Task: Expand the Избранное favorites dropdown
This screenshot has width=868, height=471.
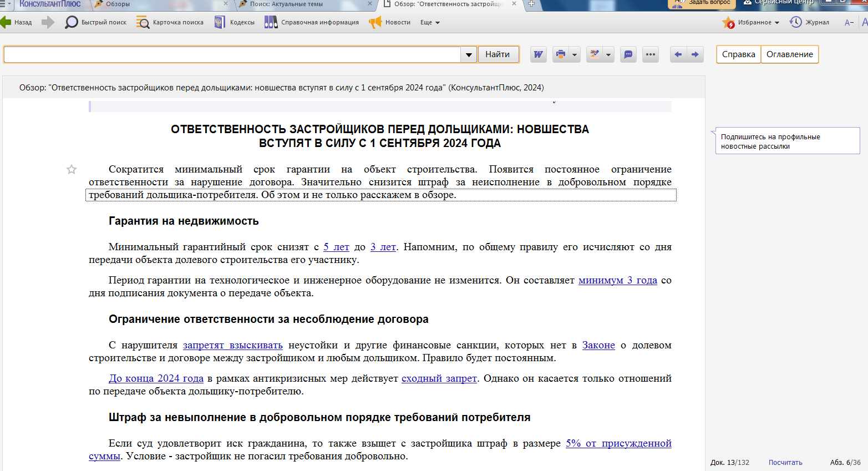Action: [776, 23]
